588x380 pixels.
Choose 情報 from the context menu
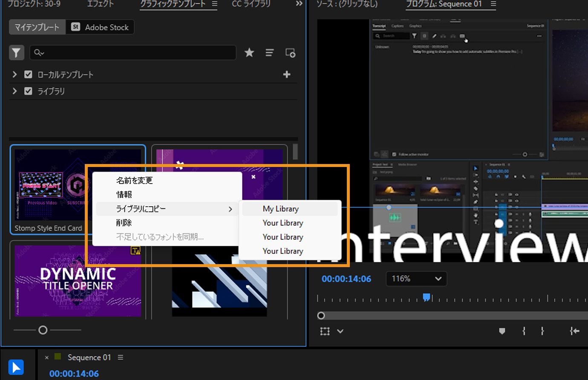point(167,194)
